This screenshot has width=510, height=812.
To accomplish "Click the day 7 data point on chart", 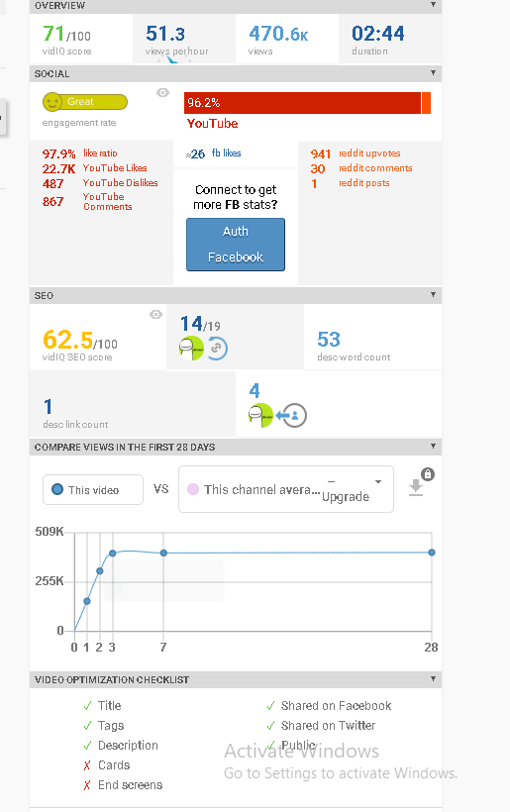I will [163, 554].
